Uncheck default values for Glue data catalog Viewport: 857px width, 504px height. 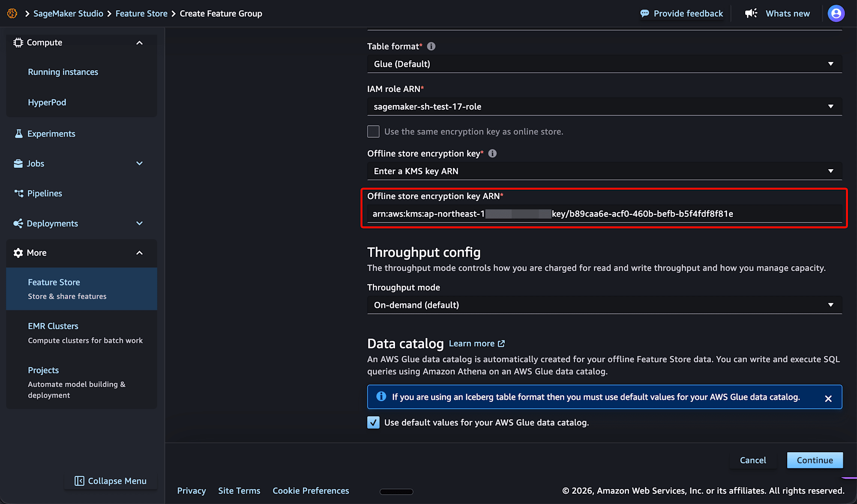click(373, 423)
